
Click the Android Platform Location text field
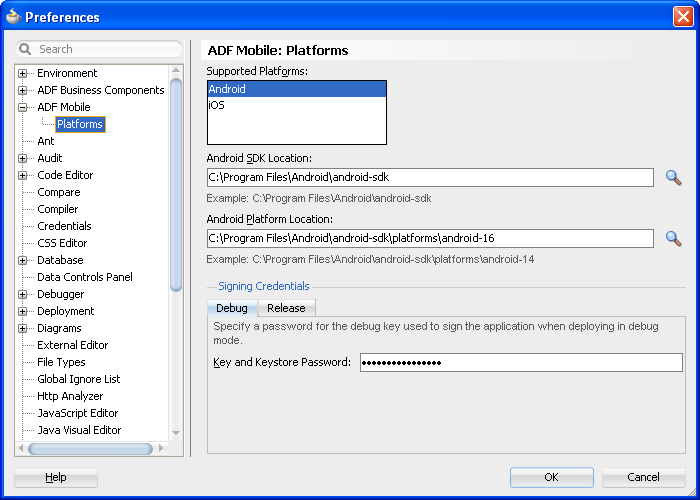(x=430, y=238)
